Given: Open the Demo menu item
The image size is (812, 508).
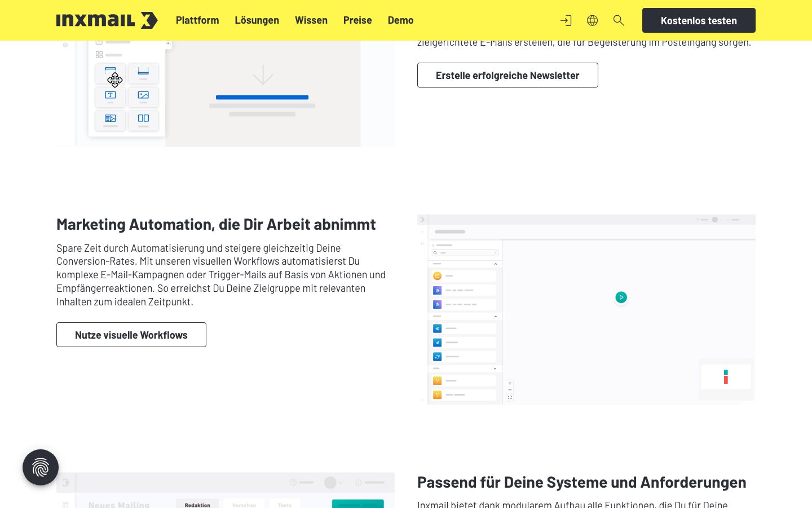Looking at the screenshot, I should 400,20.
